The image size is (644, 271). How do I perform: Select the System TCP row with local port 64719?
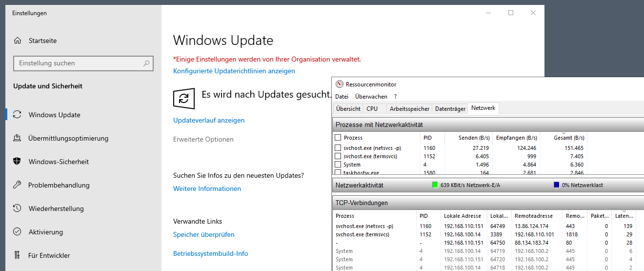pyautogui.click(x=488, y=251)
